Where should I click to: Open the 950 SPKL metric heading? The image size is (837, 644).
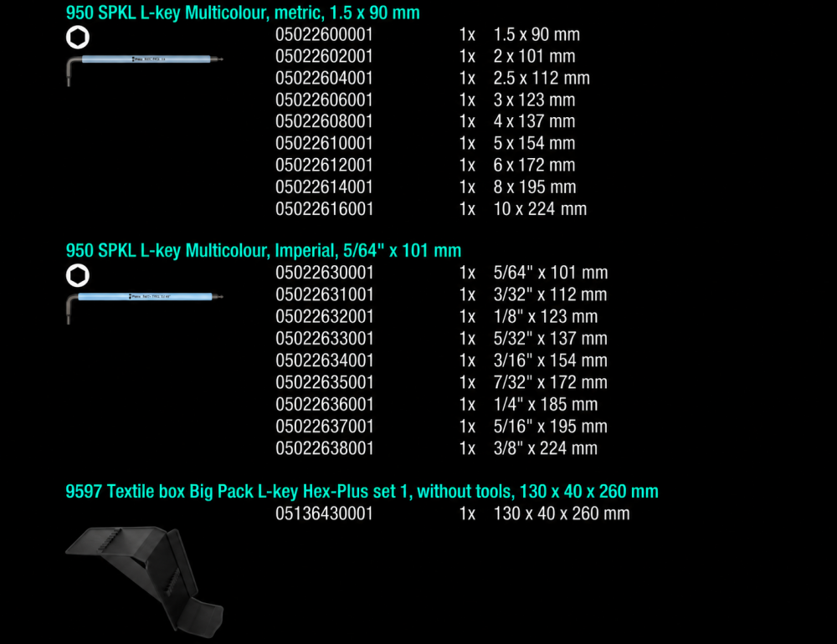(x=243, y=13)
